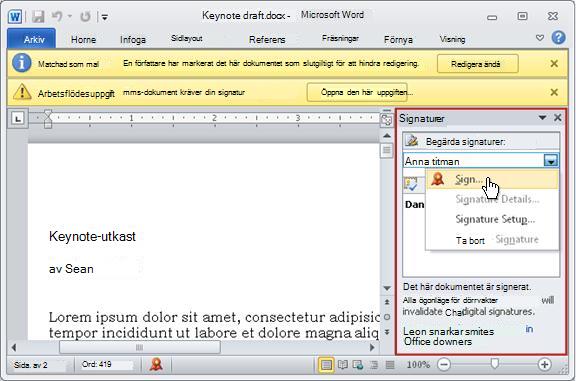
Task: Switch to Outline view icon
Action: point(374,365)
